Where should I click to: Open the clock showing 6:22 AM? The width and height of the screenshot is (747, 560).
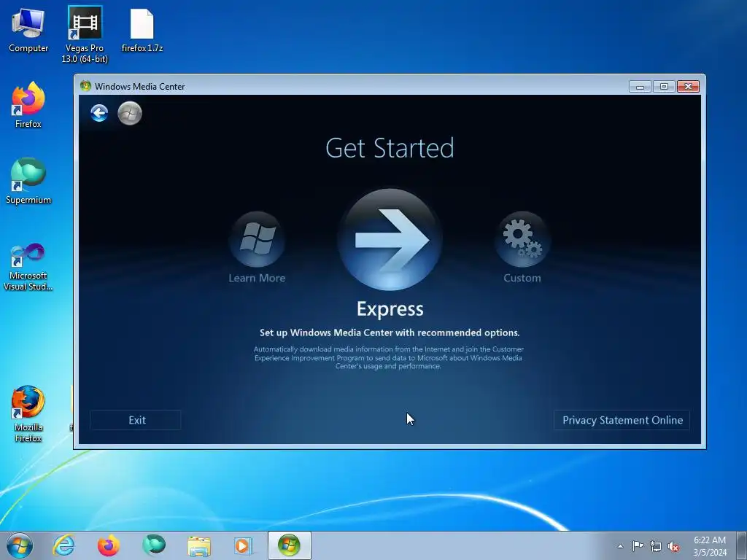coord(710,546)
